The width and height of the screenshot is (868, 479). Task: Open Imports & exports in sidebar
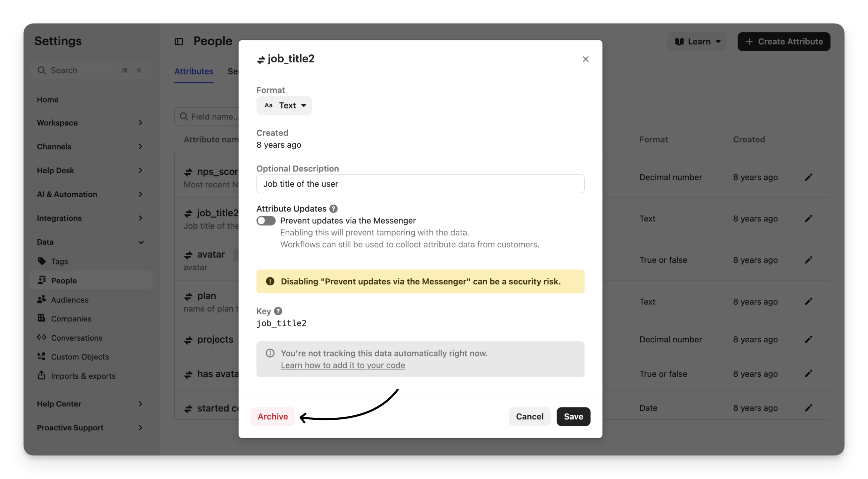[83, 376]
